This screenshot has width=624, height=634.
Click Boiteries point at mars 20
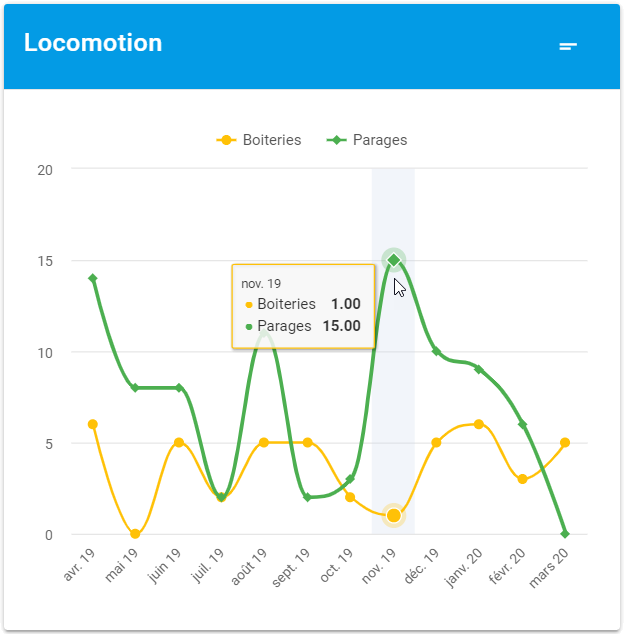coord(565,442)
